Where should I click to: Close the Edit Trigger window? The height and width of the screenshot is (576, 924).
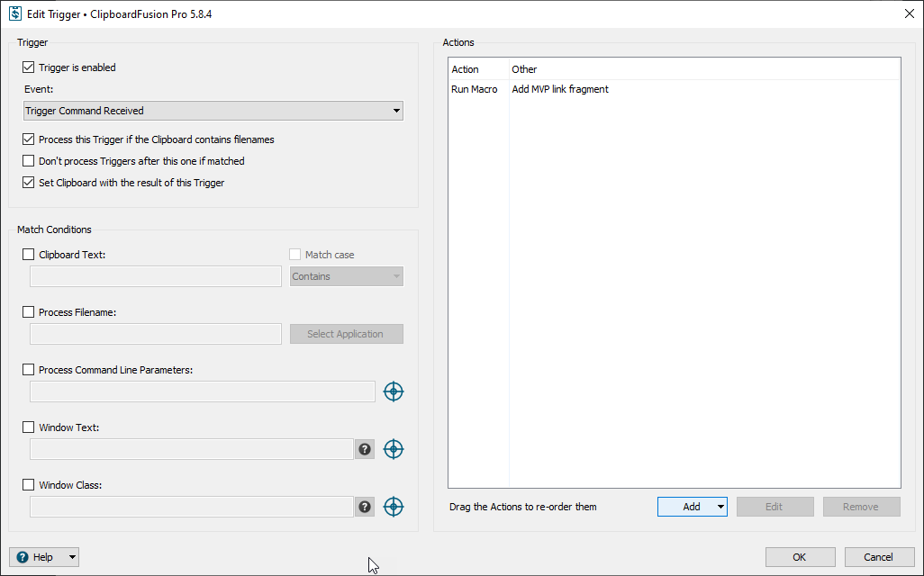910,13
